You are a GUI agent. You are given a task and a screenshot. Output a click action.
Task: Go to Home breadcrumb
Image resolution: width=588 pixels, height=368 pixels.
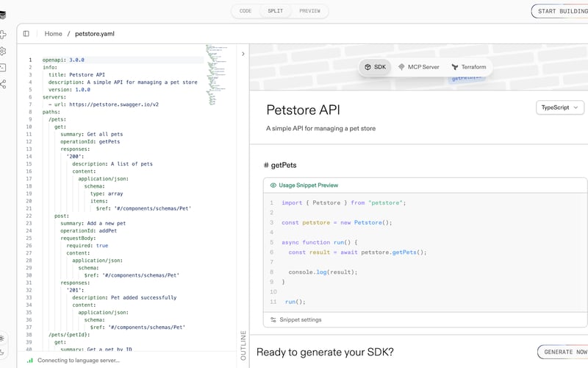coord(53,34)
